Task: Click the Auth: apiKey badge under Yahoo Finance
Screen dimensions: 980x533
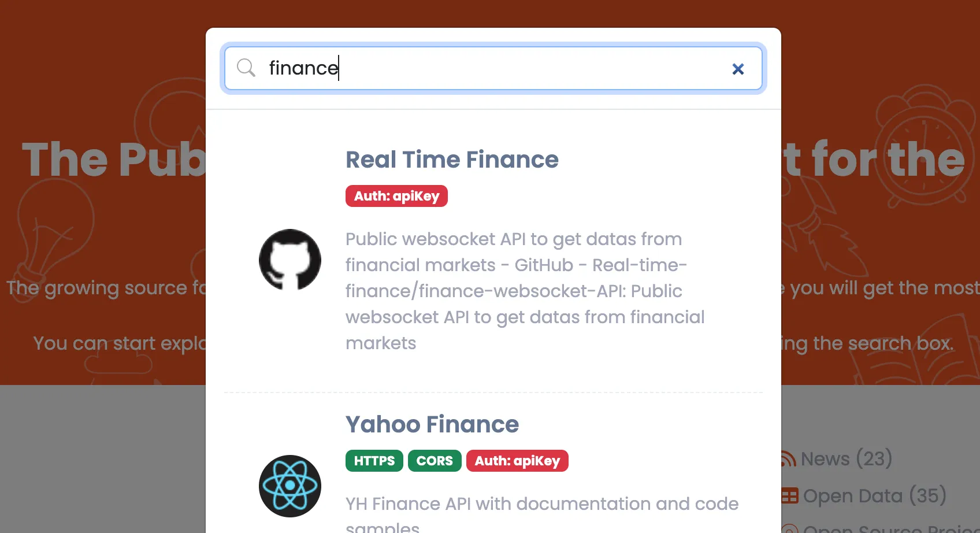Action: pos(517,461)
